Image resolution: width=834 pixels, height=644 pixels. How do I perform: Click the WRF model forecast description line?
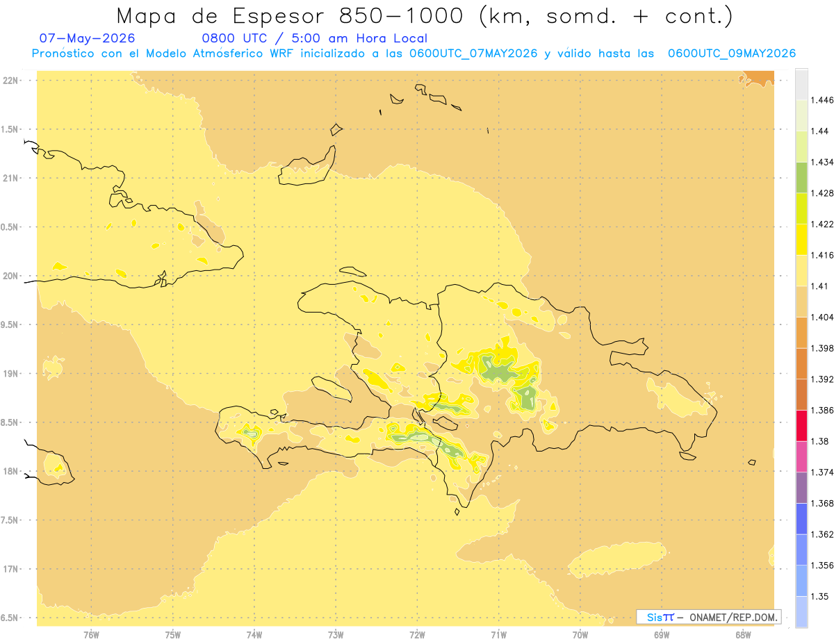pyautogui.click(x=414, y=53)
